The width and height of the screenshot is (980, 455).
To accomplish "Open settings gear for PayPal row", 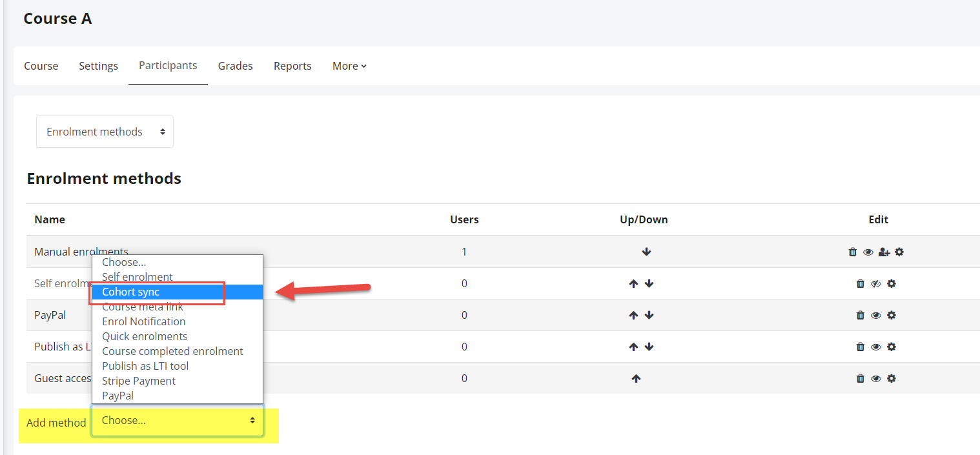I will [x=892, y=315].
